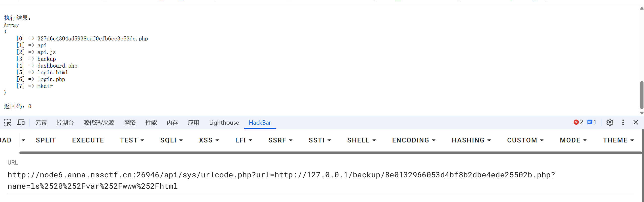Close the DevTools panel
The width and height of the screenshot is (644, 202).
point(636,122)
